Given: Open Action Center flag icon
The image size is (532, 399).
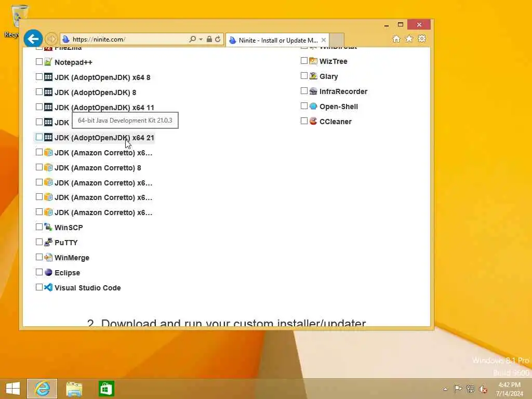Looking at the screenshot, I should point(458,389).
